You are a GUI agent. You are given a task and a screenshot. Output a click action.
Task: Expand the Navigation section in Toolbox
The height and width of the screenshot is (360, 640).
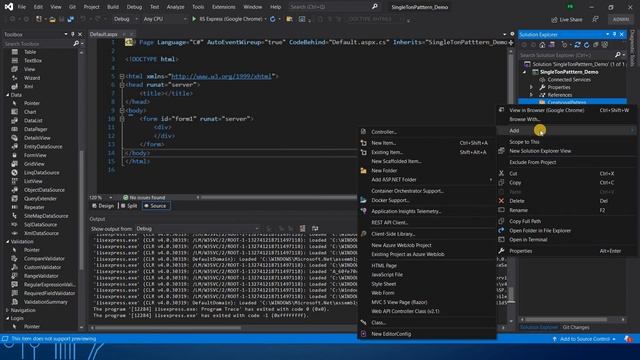tap(7, 310)
